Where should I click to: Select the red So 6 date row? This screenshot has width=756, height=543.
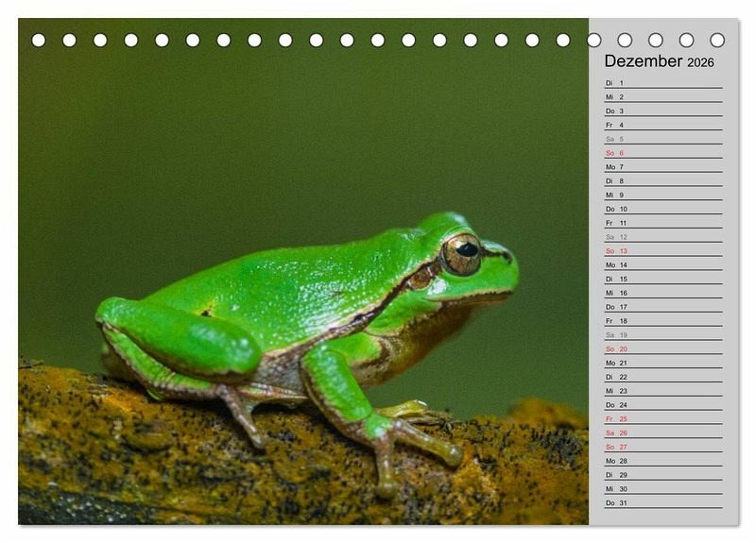[662, 153]
